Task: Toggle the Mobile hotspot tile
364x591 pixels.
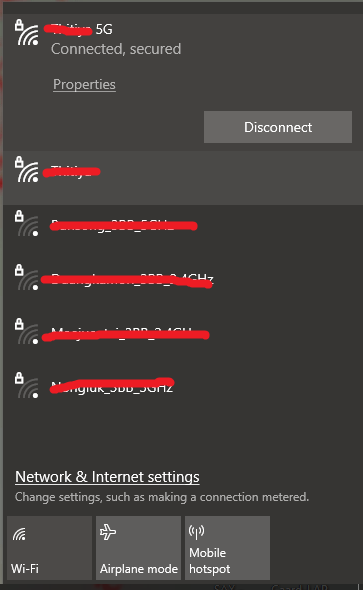Action: coord(227,548)
